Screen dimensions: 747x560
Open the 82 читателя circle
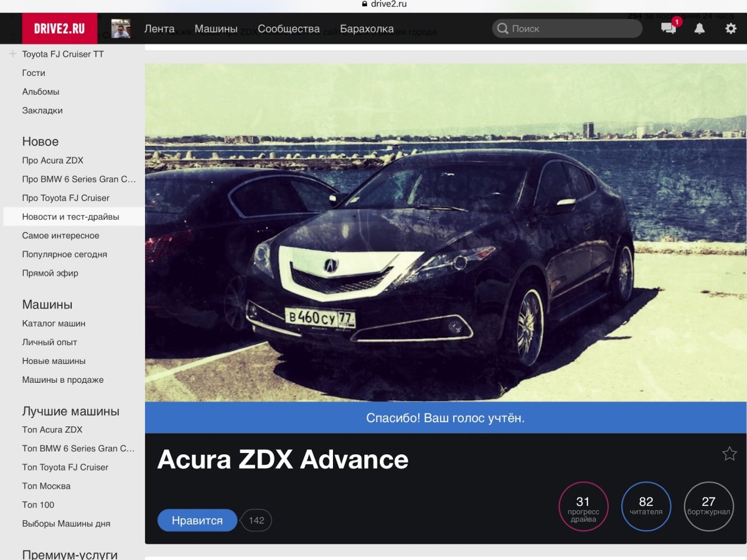tap(646, 506)
